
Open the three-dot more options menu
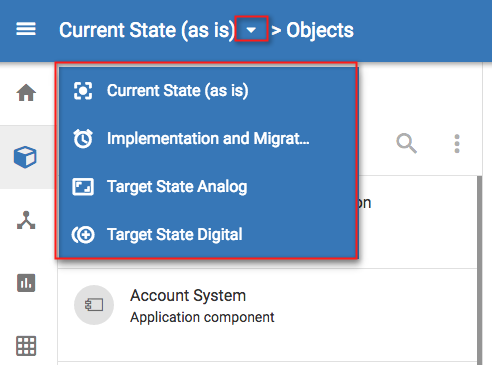tap(457, 144)
